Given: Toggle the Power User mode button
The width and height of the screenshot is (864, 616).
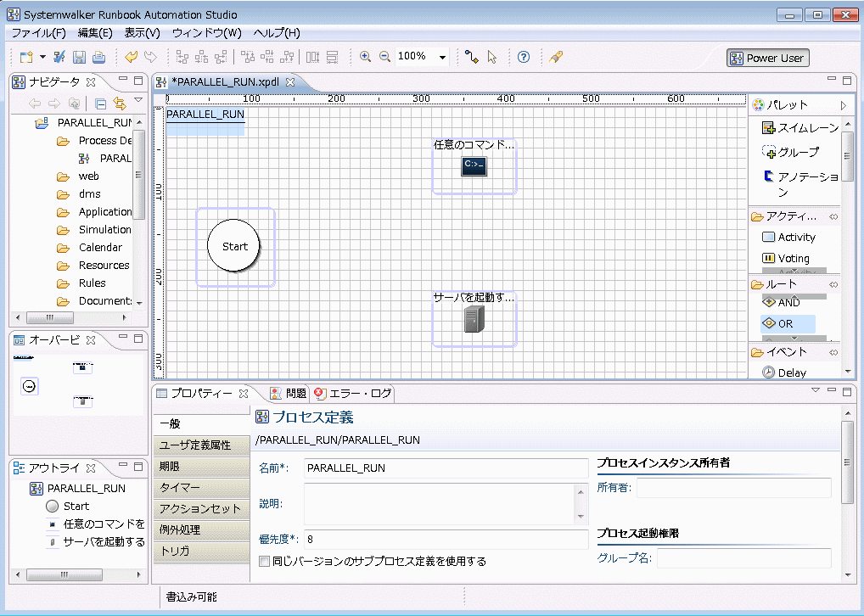Looking at the screenshot, I should [768, 58].
